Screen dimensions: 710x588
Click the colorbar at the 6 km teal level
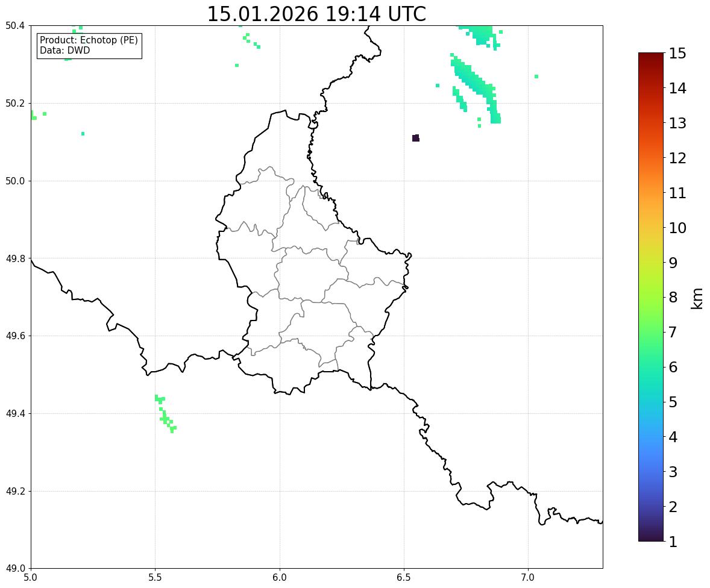[x=651, y=367]
